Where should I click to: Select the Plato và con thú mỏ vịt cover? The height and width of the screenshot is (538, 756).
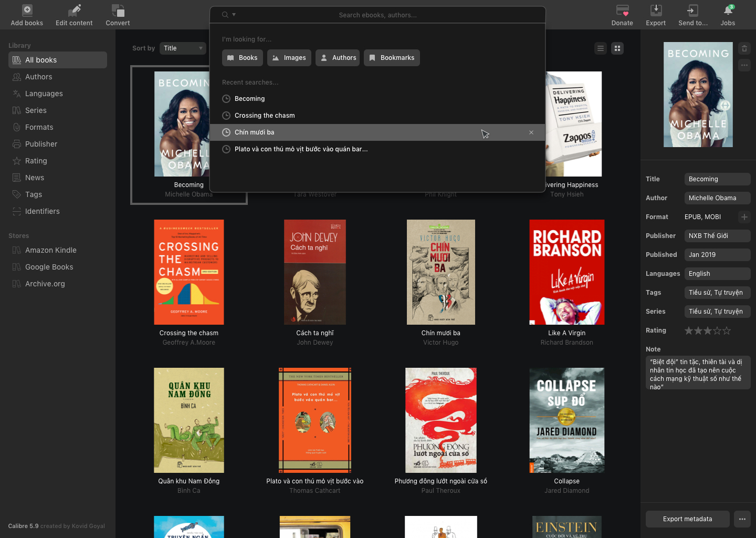coord(315,420)
